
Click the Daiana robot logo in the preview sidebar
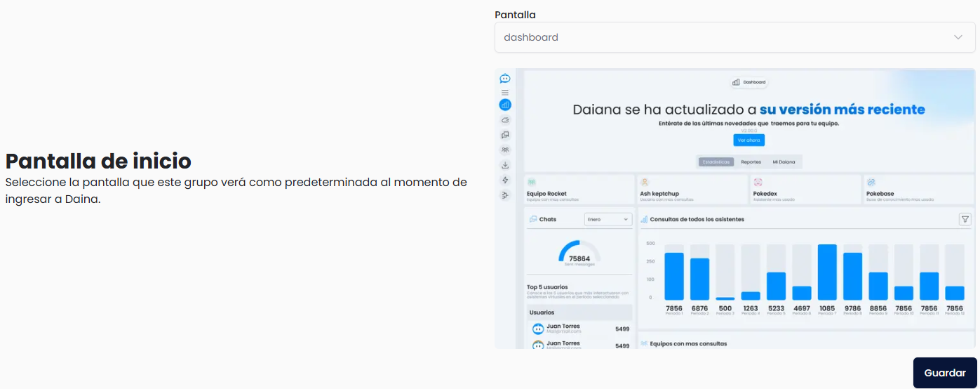(x=504, y=79)
